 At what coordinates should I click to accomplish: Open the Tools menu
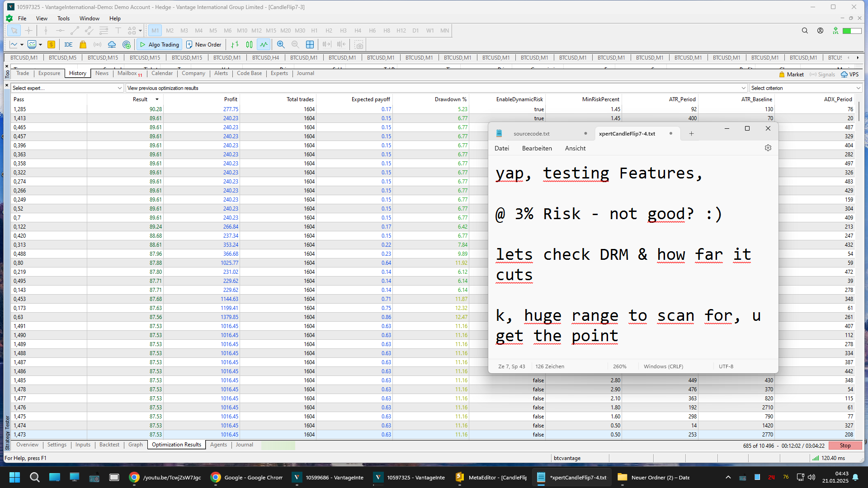click(63, 19)
